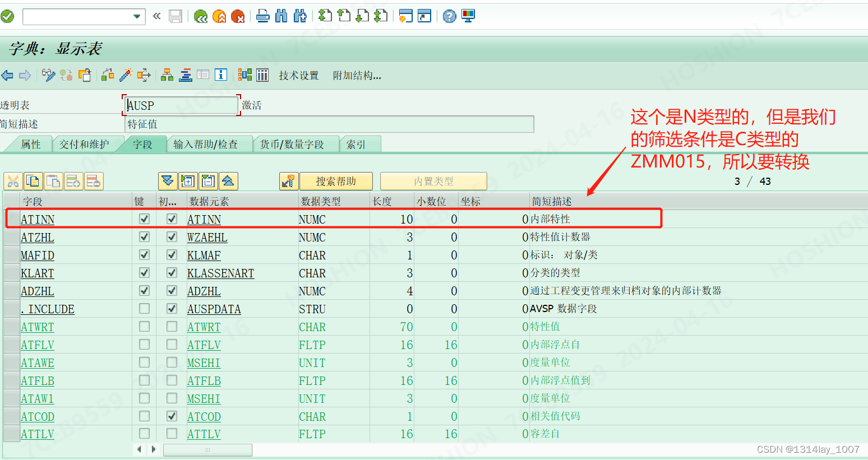Click the Other Object icon
This screenshot has width=868, height=460.
click(x=85, y=75)
